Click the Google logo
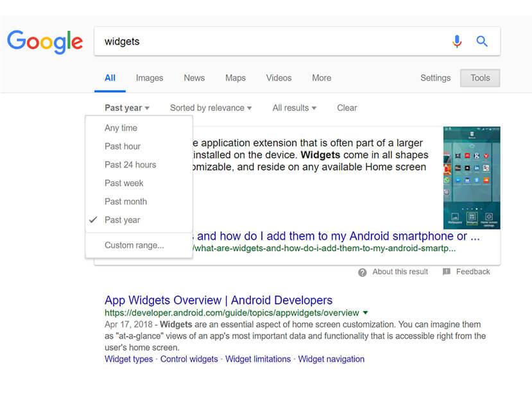The width and height of the screenshot is (532, 393). (x=44, y=41)
